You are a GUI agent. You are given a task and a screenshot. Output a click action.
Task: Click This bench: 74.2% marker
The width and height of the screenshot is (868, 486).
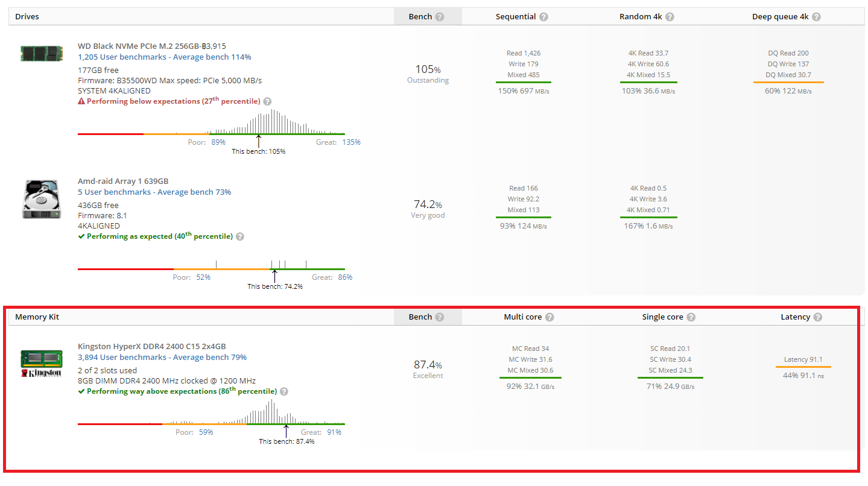(x=275, y=287)
